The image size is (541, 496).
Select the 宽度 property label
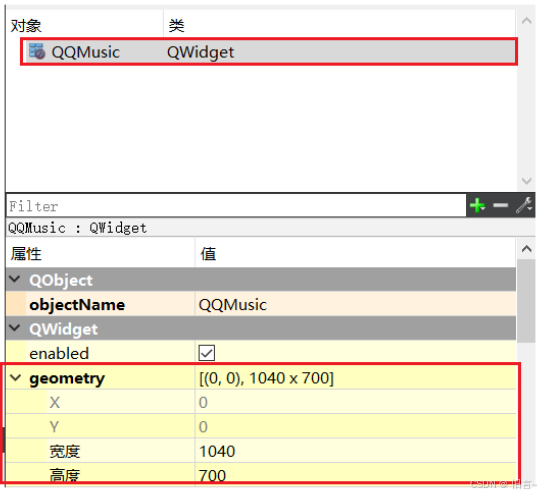pyautogui.click(x=65, y=451)
